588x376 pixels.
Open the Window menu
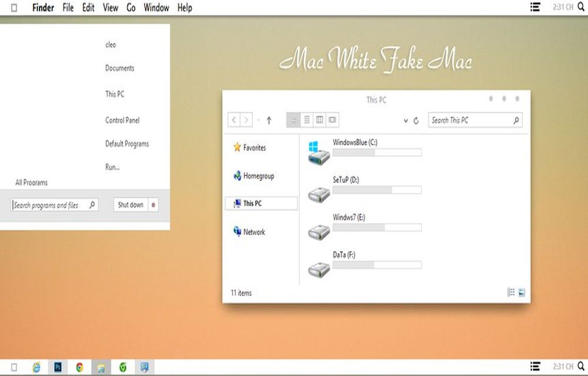(156, 8)
